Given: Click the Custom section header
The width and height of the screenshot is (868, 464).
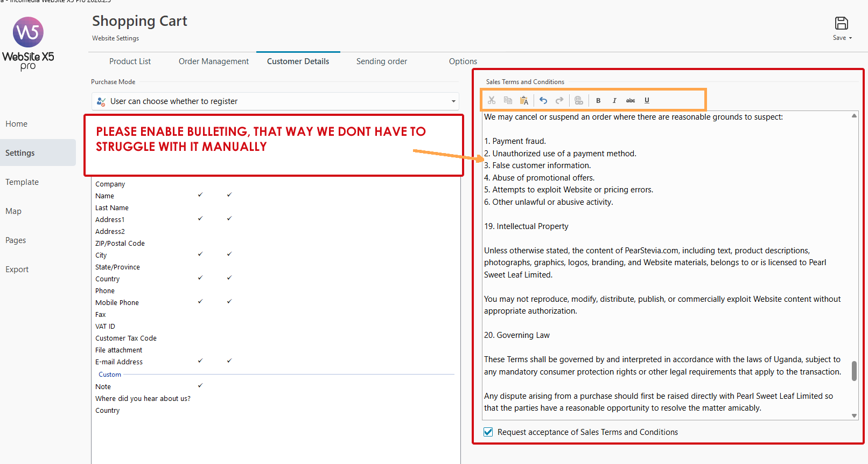Looking at the screenshot, I should point(110,375).
